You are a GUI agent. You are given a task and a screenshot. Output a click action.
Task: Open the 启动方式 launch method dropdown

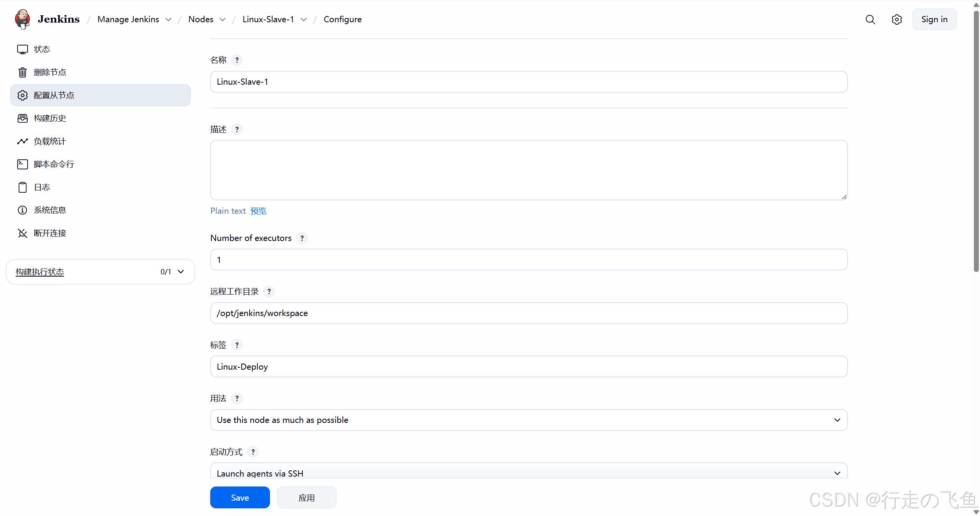[x=528, y=471]
